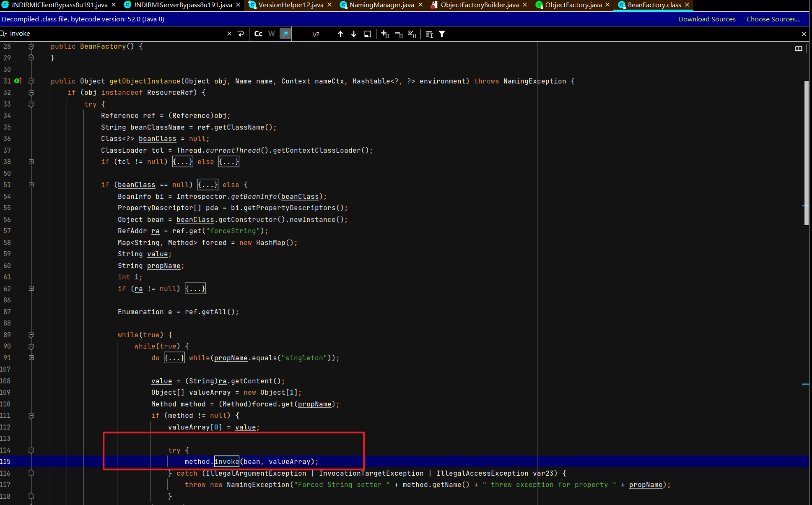Click the new line search icon

(241, 34)
